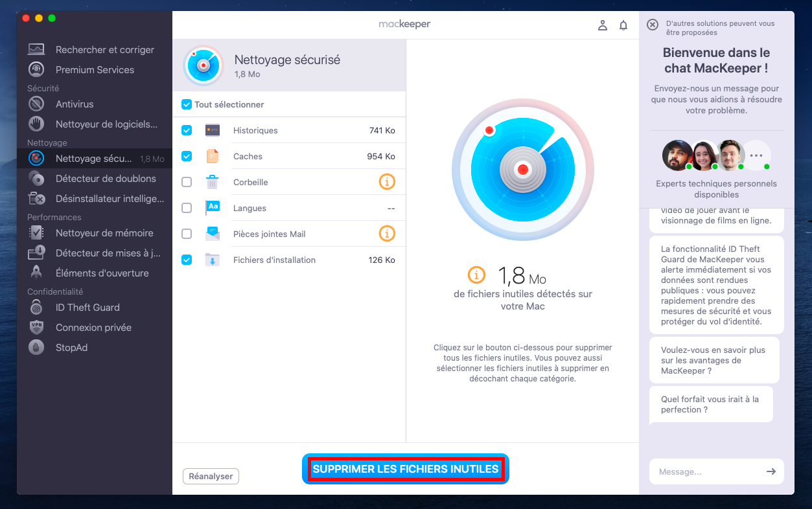Click in the chat Message field
812x509 pixels.
click(706, 471)
